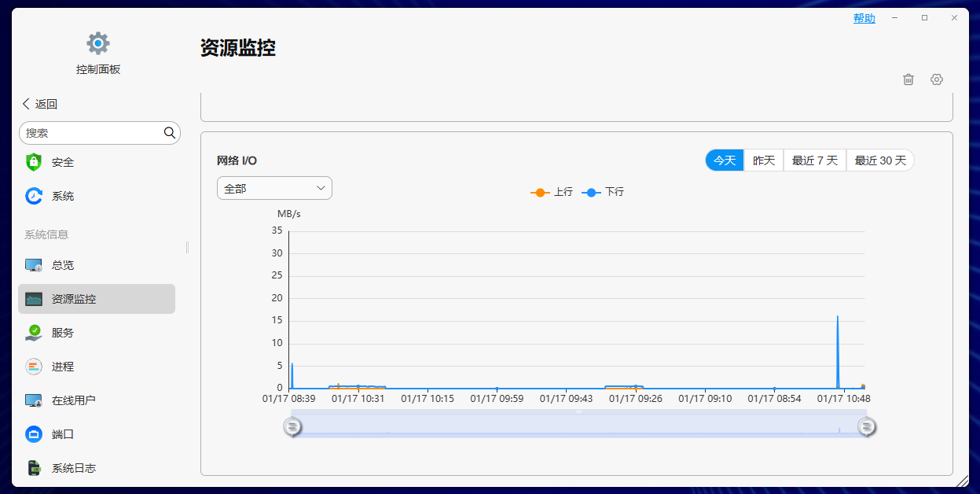This screenshot has height=494, width=980.
Task: Open 系统日志 sidebar item
Action: coord(74,468)
